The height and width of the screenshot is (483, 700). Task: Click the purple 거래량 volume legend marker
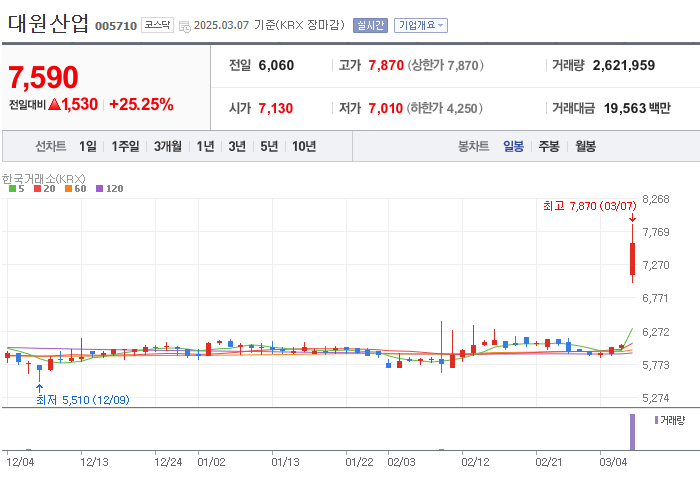656,420
